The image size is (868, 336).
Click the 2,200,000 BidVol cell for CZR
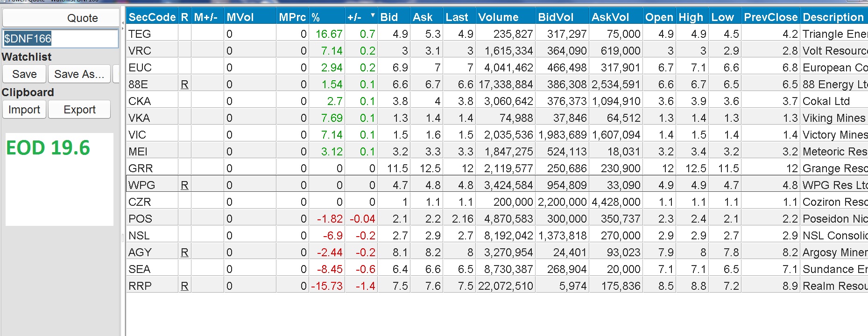pos(562,202)
